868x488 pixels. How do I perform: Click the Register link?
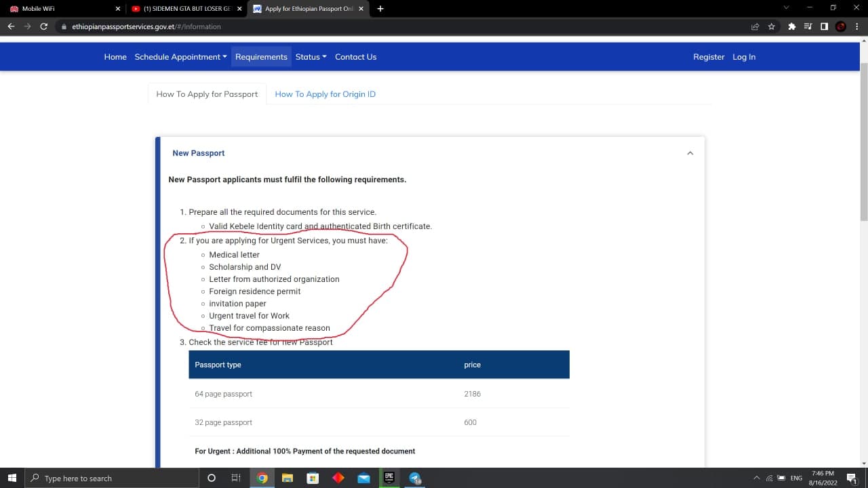[709, 57]
